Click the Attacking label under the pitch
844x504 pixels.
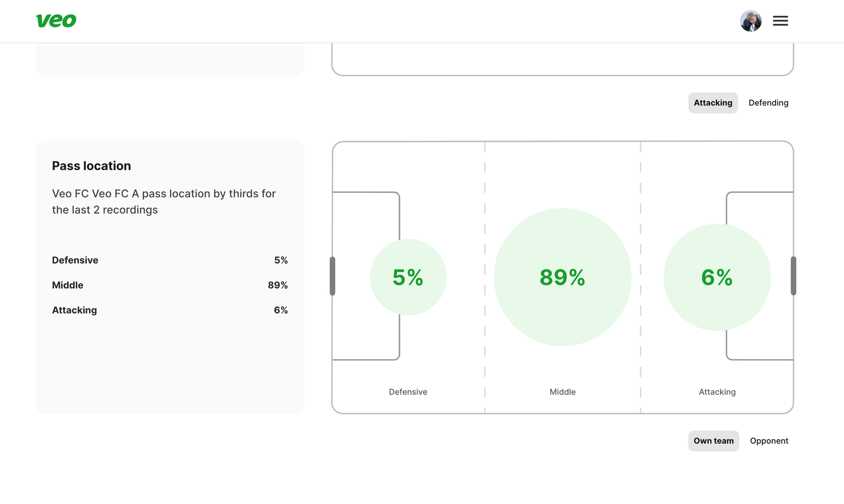[x=717, y=392]
